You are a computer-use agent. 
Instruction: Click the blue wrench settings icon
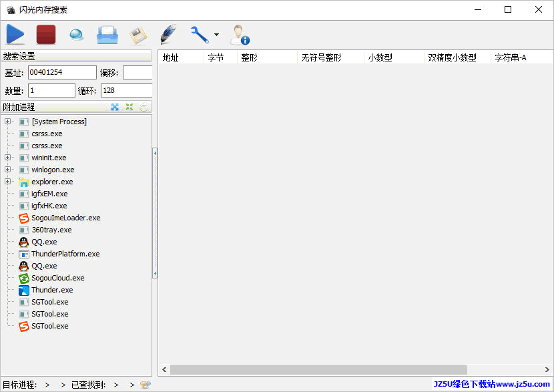[x=200, y=35]
